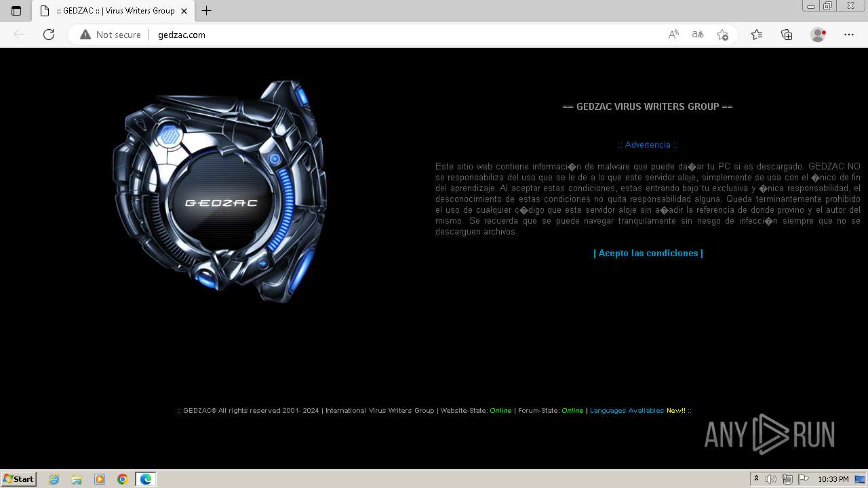The width and height of the screenshot is (868, 488).
Task: Click the Forum-State Online status
Action: click(x=572, y=411)
